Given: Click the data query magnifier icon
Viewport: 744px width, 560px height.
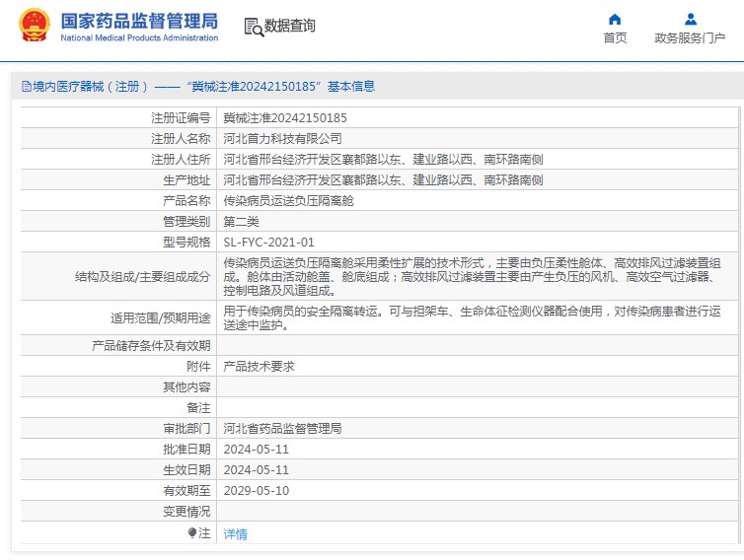Looking at the screenshot, I should 254,27.
